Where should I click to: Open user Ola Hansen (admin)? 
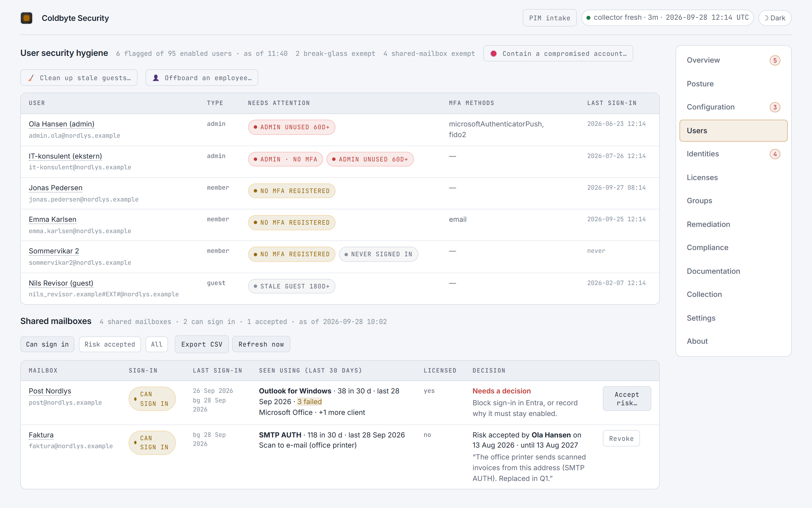click(x=61, y=124)
